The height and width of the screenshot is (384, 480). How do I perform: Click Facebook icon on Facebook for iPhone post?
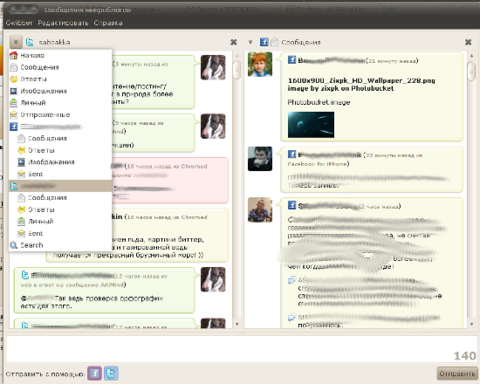pos(292,154)
